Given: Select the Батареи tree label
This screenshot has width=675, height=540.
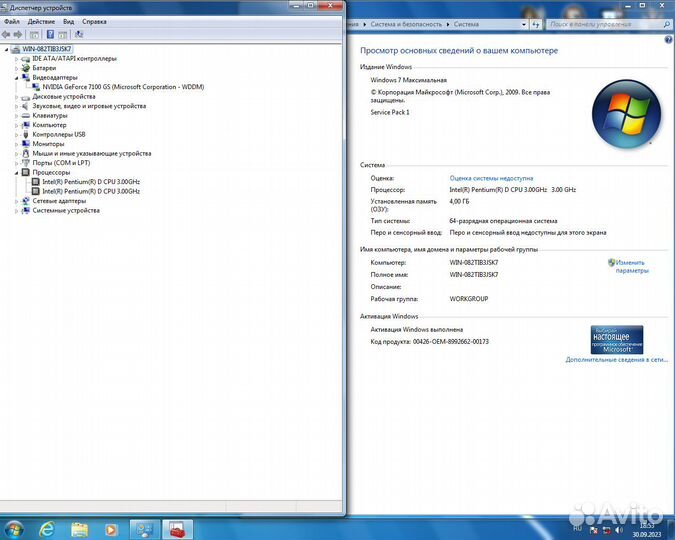Looking at the screenshot, I should pos(44,68).
